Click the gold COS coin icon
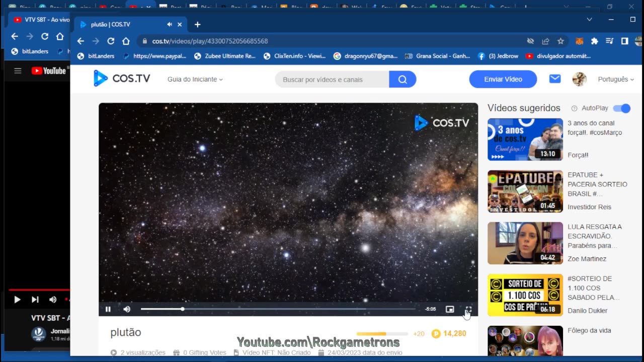Image resolution: width=644 pixels, height=362 pixels. pos(436,333)
